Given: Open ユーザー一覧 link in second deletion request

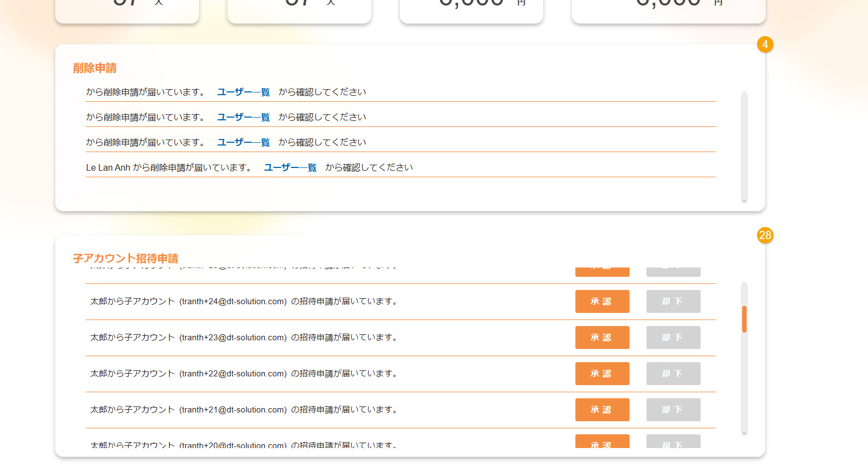Looking at the screenshot, I should (243, 117).
